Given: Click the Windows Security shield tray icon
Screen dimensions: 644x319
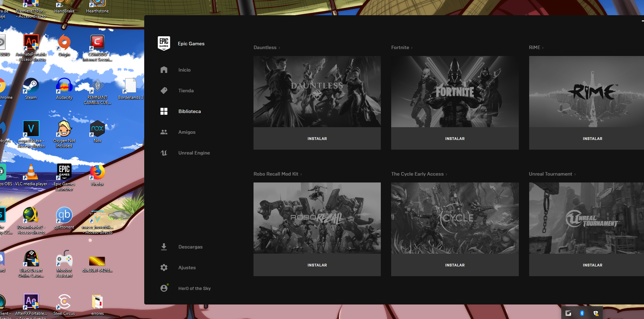Looking at the screenshot, I should [596, 313].
